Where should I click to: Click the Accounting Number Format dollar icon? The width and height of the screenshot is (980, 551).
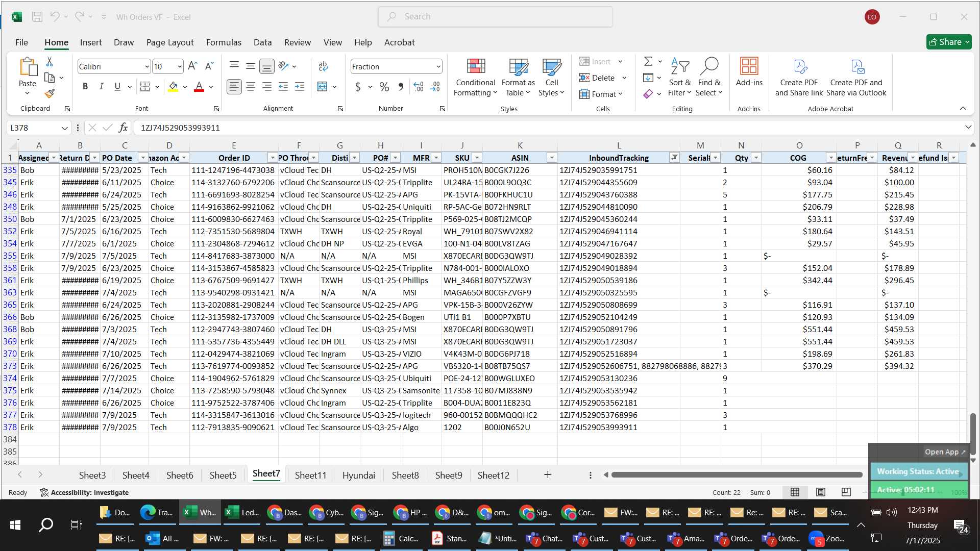pos(358,87)
